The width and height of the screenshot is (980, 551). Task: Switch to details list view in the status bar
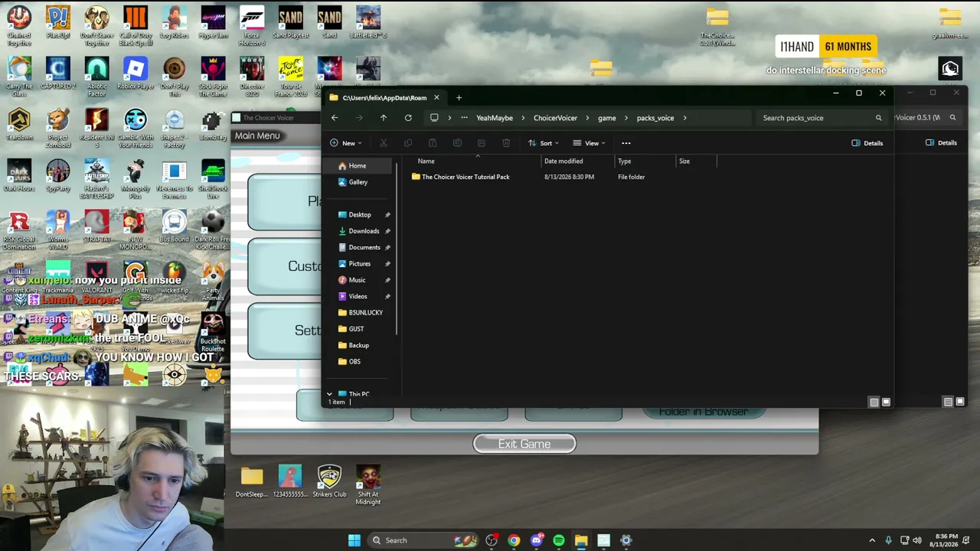click(874, 402)
